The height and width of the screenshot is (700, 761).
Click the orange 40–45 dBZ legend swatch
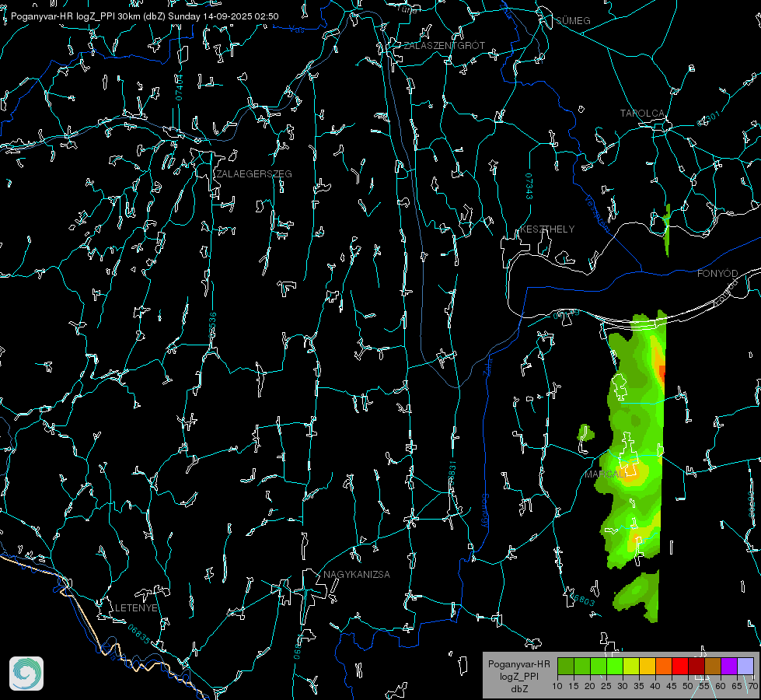[x=664, y=666]
